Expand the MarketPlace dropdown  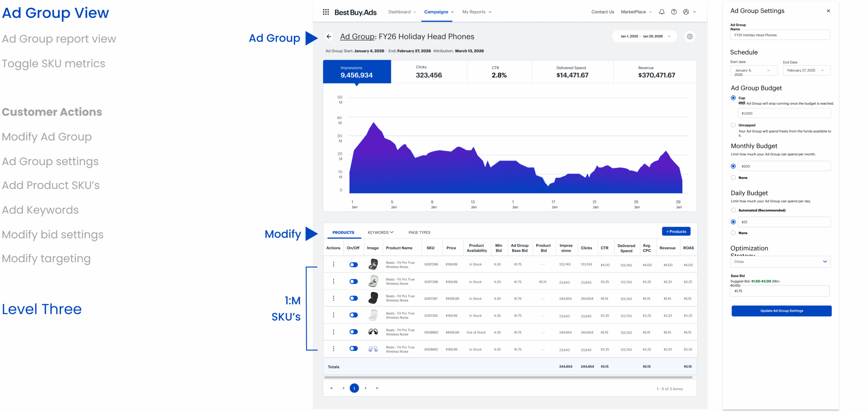tap(636, 12)
